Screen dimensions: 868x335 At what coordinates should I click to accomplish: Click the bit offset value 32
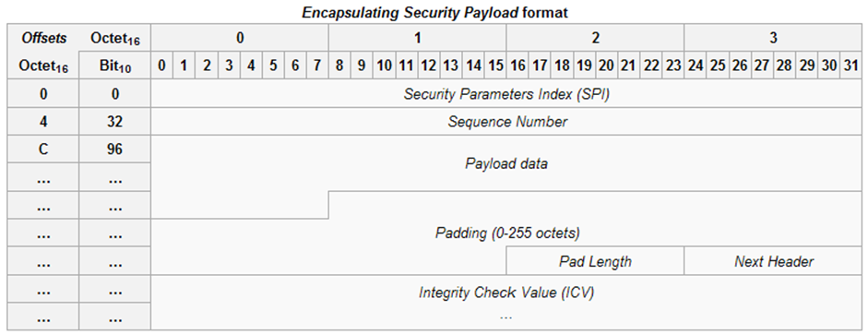[x=114, y=121]
